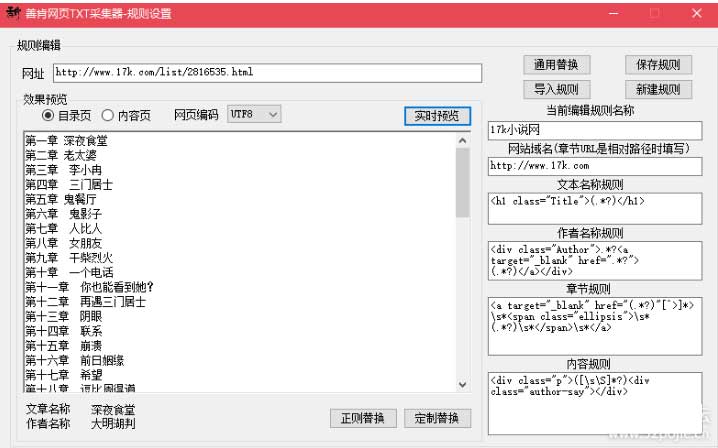Click the 实时预览 button

437,116
